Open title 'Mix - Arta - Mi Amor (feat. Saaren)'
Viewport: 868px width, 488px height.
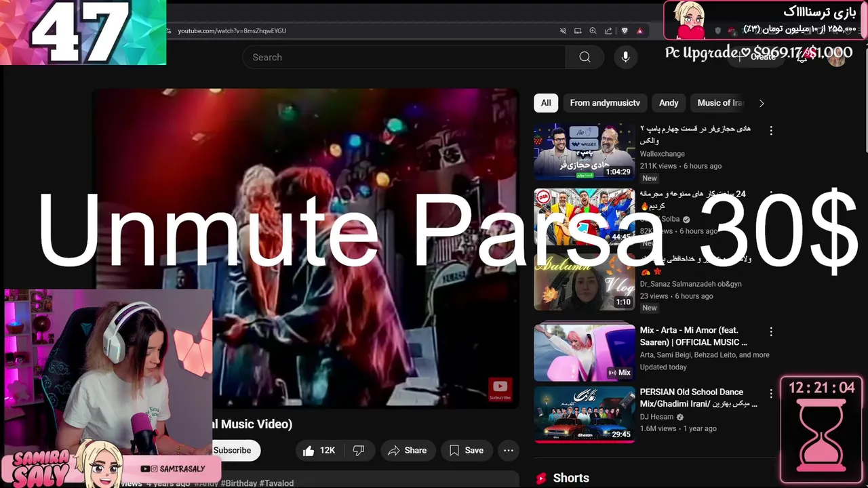(694, 336)
